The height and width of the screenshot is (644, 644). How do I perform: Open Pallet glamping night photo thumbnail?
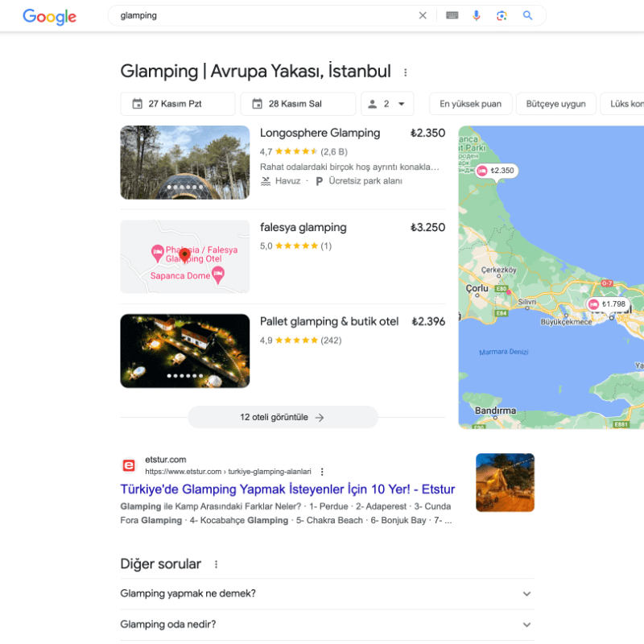pyautogui.click(x=185, y=351)
